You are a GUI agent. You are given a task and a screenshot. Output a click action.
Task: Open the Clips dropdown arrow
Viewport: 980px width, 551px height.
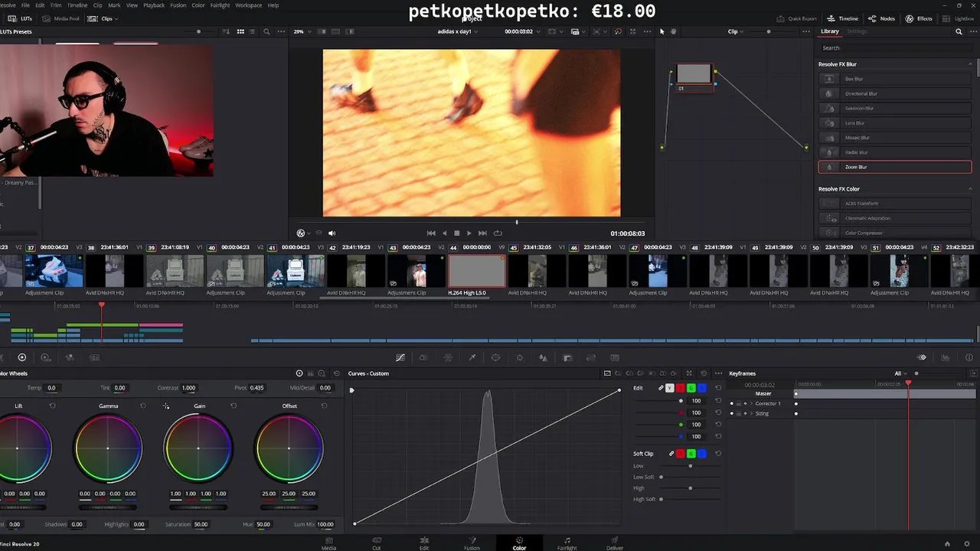click(x=116, y=18)
